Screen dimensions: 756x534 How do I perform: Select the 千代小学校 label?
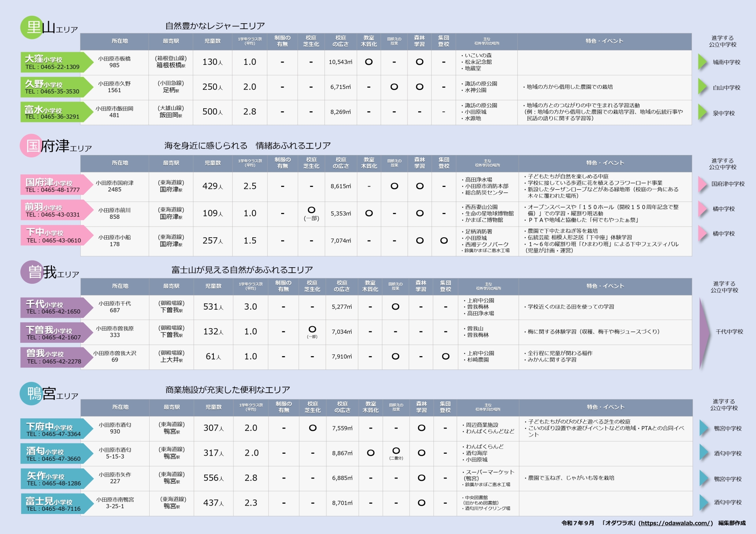click(x=57, y=307)
